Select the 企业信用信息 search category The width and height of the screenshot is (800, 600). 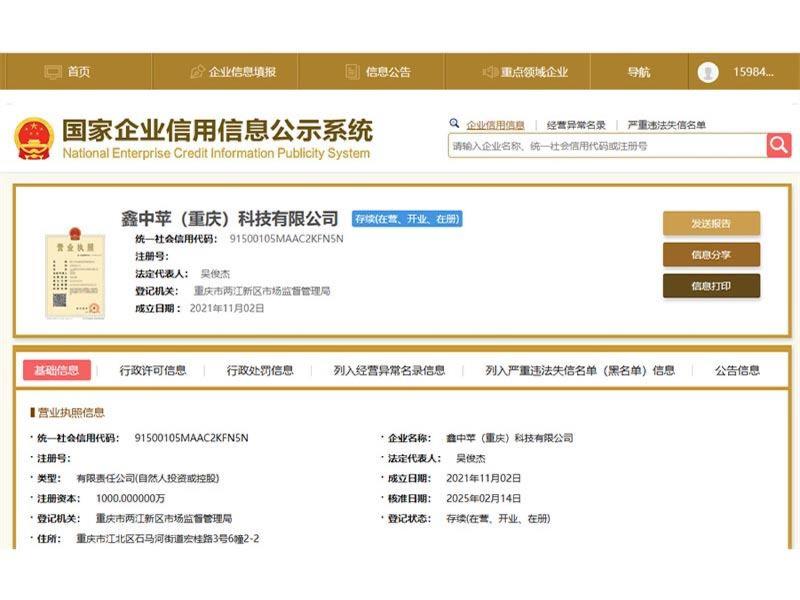pos(495,125)
